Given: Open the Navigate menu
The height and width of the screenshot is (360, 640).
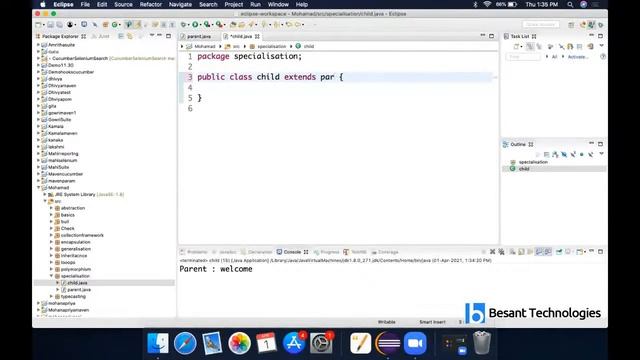Looking at the screenshot, I should click(x=180, y=4).
